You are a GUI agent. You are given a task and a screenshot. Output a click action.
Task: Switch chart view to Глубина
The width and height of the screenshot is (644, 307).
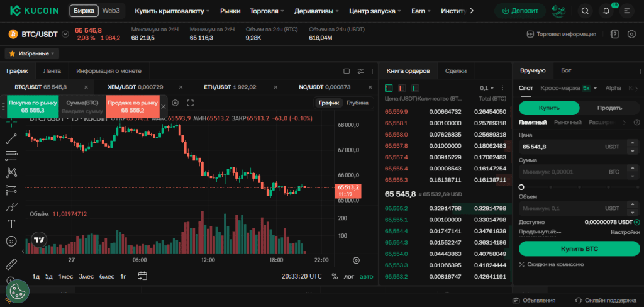[357, 103]
